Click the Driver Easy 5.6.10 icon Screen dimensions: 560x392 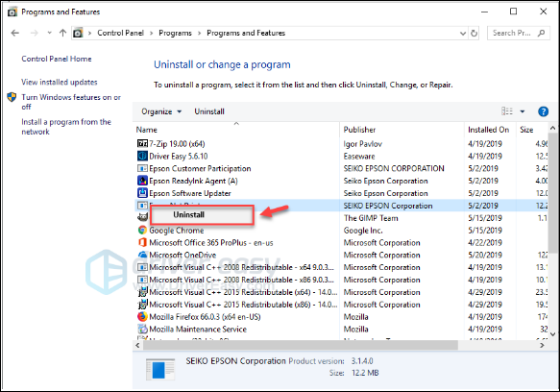[142, 157]
